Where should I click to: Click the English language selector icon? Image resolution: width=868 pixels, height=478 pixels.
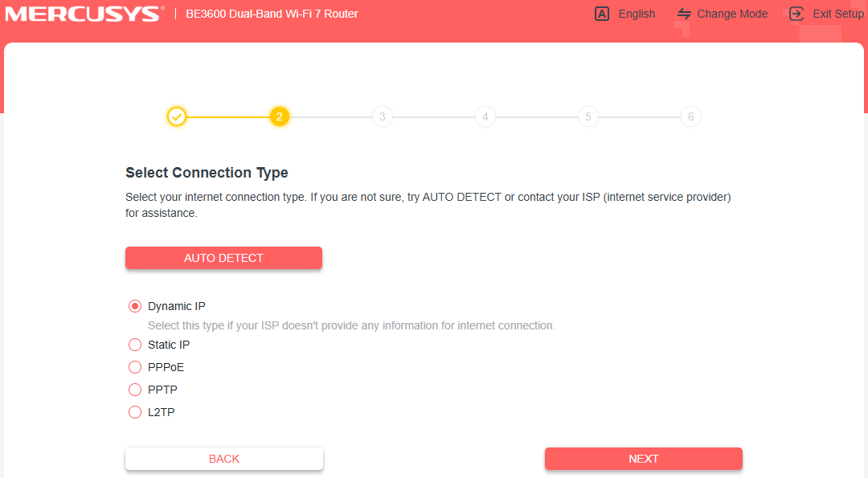click(601, 14)
